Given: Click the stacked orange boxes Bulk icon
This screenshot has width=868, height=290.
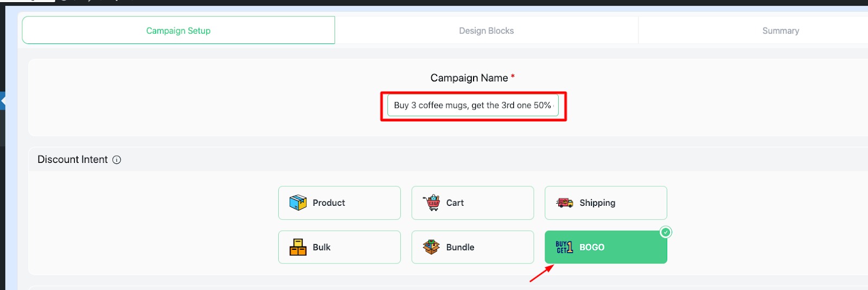Looking at the screenshot, I should click(298, 247).
